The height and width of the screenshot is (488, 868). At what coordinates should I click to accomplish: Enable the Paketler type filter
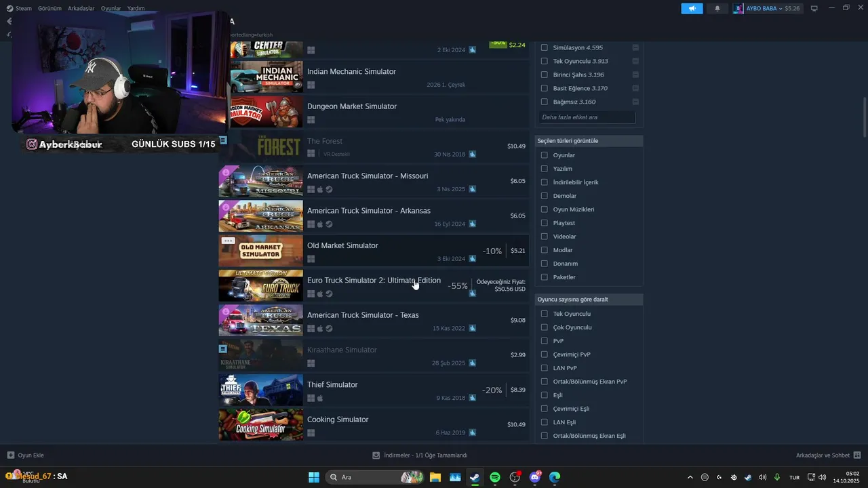click(x=544, y=277)
